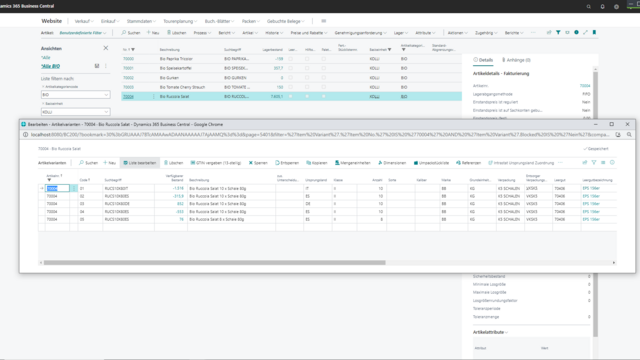Toggle the filter pane funnel in Artikel toolbar

558,32
